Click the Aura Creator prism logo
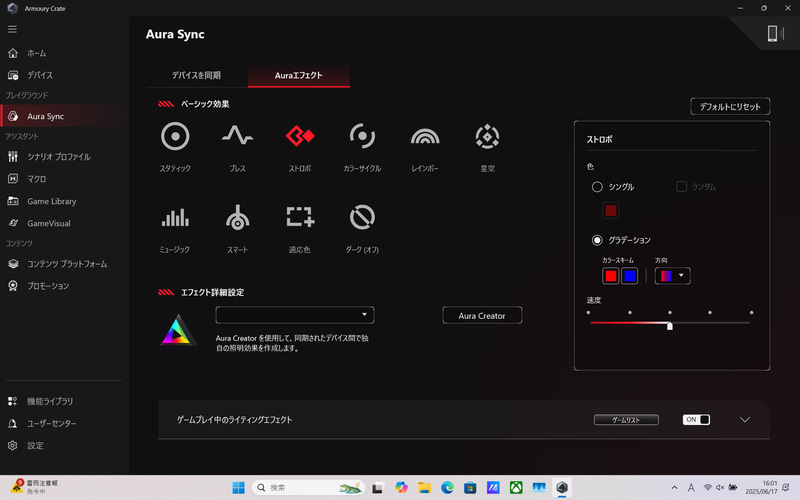This screenshot has height=500, width=800. [178, 330]
